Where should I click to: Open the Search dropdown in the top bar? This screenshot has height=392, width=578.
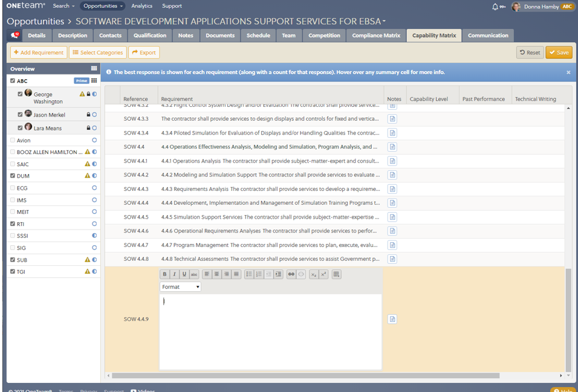click(x=63, y=6)
